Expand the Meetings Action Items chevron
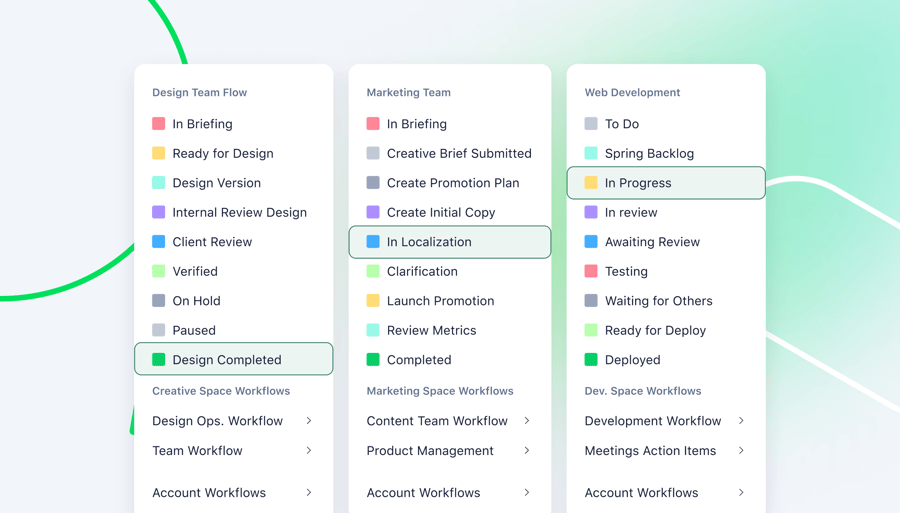900x513 pixels. coord(742,450)
